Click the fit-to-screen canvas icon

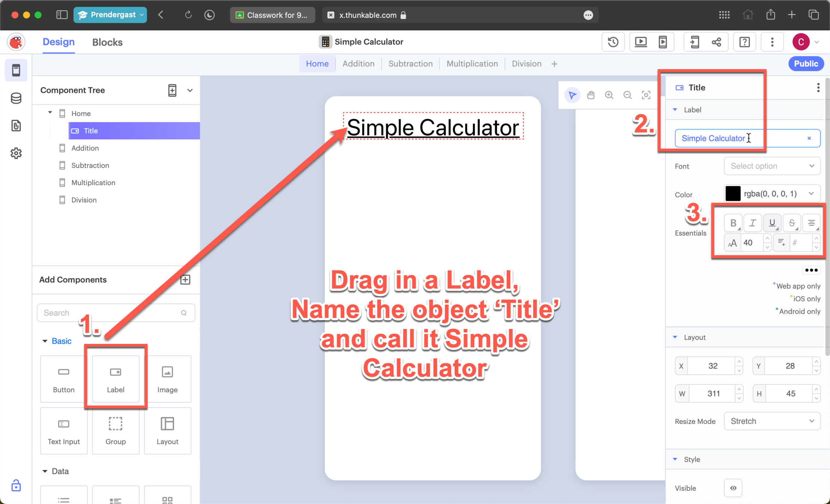coord(646,95)
